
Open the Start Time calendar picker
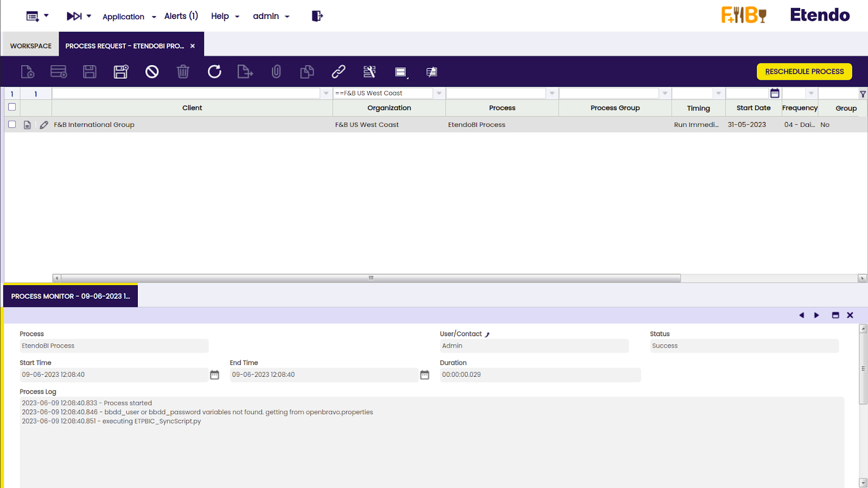(x=214, y=375)
